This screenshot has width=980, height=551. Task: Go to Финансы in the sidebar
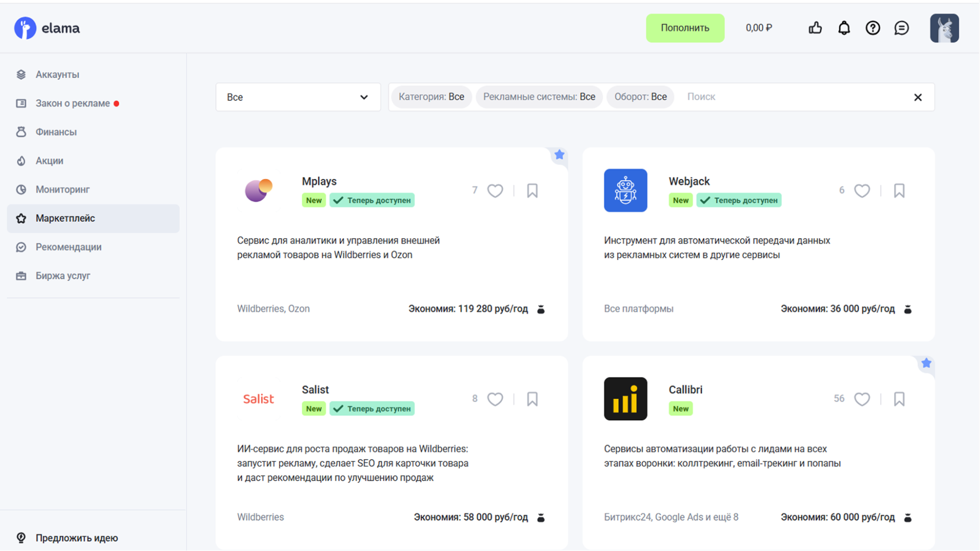56,132
